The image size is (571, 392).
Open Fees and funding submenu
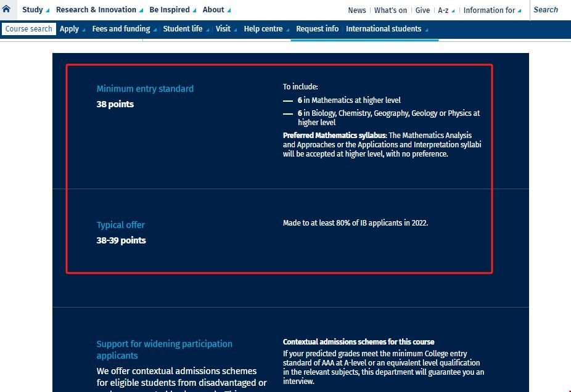123,29
